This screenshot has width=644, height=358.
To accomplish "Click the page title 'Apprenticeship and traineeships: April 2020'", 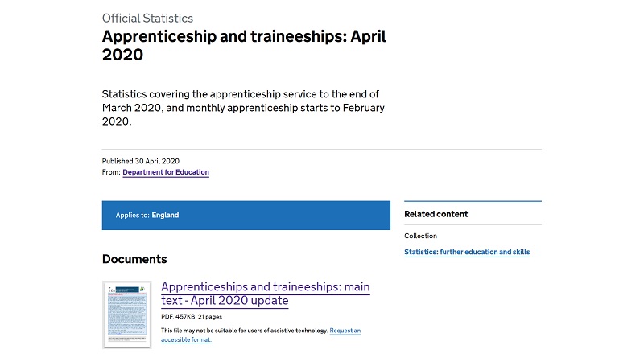I will pyautogui.click(x=244, y=45).
